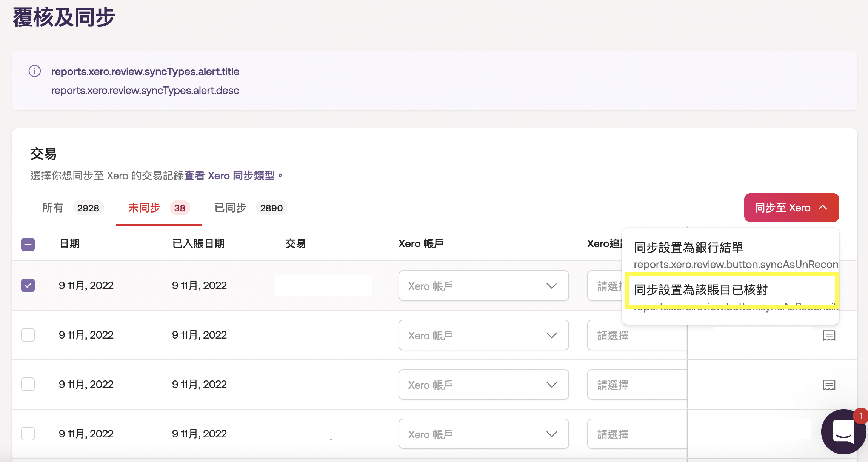
Task: Click the comment icon in third row
Action: pyautogui.click(x=829, y=385)
